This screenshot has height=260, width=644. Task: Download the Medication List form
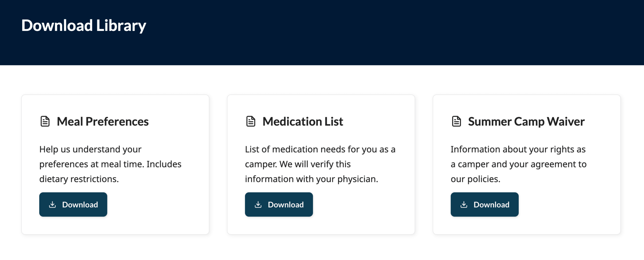(x=279, y=204)
